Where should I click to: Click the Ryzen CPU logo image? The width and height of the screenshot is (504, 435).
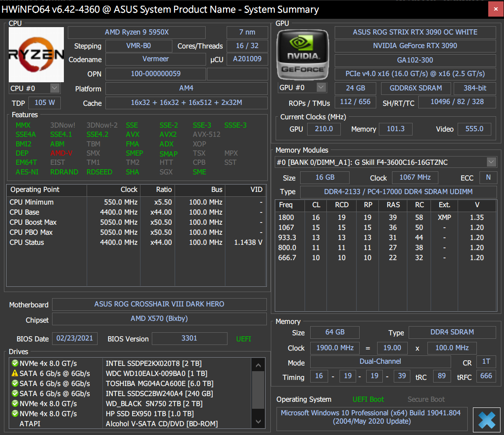[x=36, y=55]
